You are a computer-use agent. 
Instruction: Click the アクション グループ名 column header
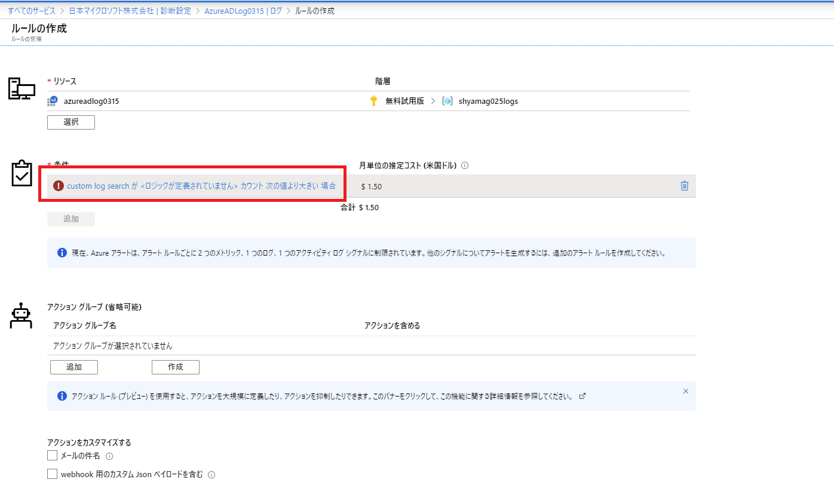(84, 325)
